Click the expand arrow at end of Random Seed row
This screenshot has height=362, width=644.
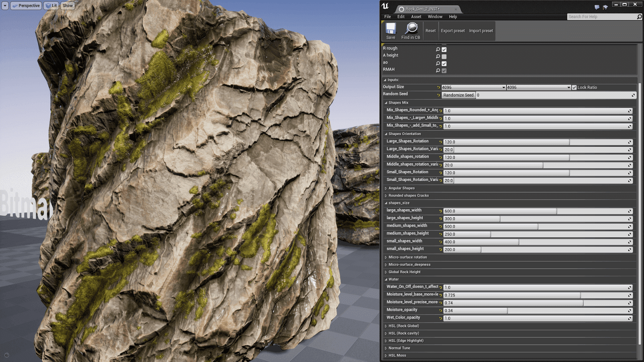coord(633,95)
